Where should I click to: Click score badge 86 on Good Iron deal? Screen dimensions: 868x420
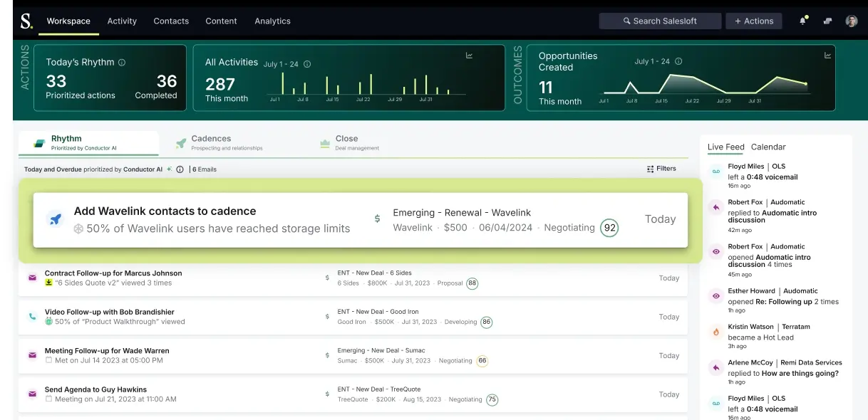coord(486,322)
